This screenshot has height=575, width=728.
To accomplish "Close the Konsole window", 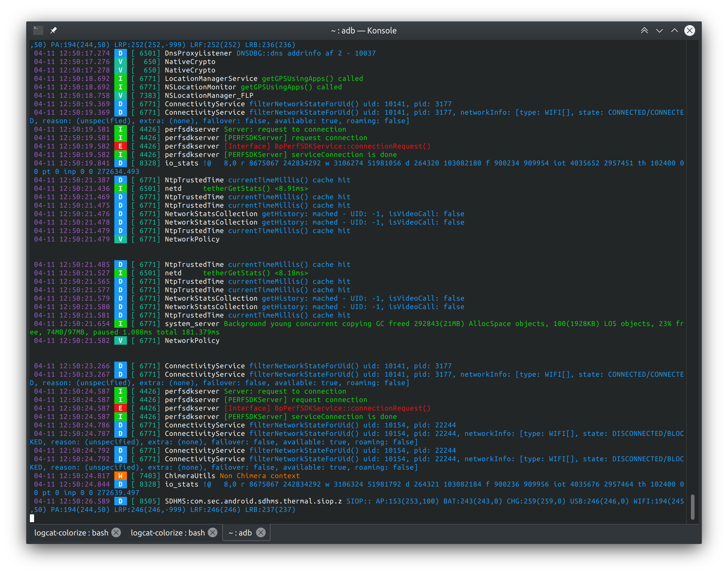I will pyautogui.click(x=690, y=30).
